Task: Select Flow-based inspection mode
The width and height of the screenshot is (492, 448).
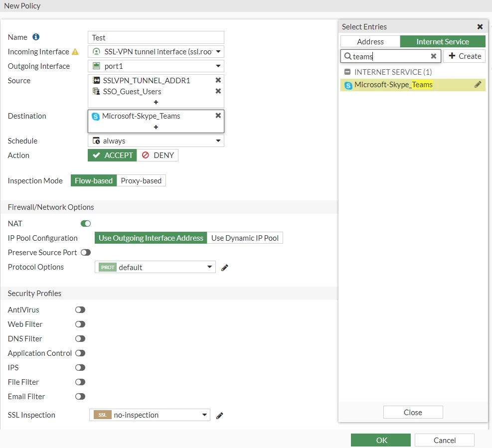Action: click(94, 181)
